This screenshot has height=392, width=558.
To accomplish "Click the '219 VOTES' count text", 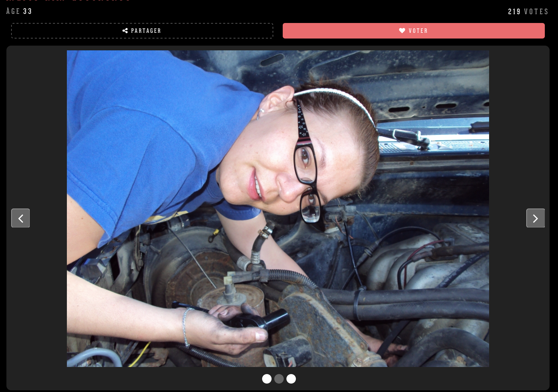I will (x=528, y=11).
